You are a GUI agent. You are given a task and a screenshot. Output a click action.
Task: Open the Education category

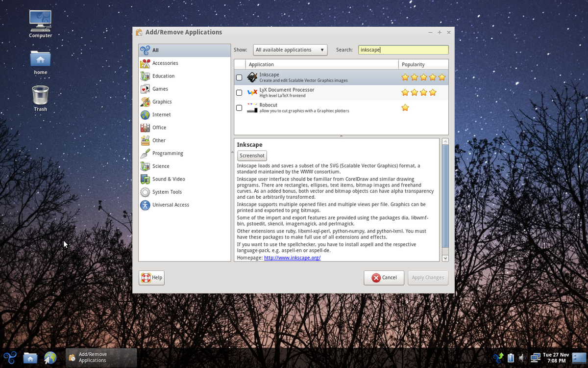pyautogui.click(x=184, y=76)
